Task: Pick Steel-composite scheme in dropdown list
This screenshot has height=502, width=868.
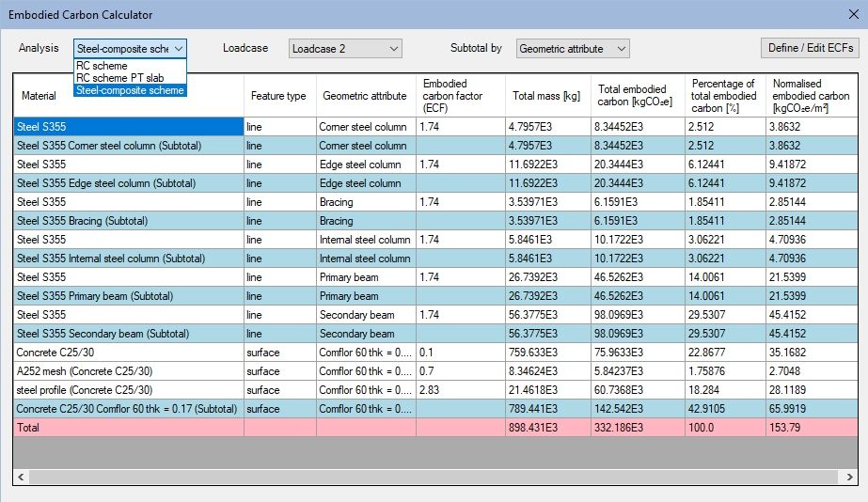Action: tap(130, 90)
